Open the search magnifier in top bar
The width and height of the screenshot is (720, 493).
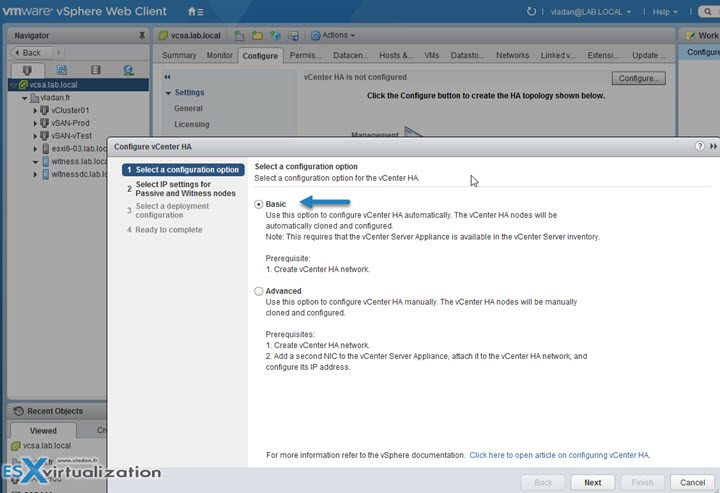[708, 11]
